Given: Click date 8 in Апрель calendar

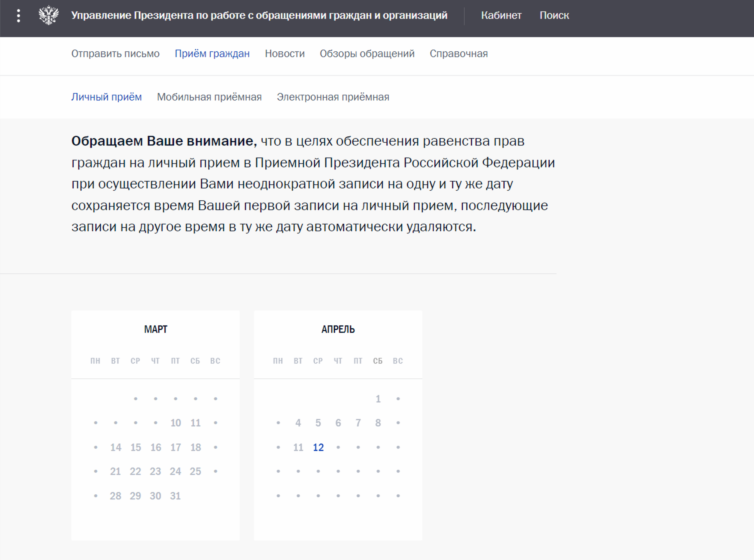Looking at the screenshot, I should 378,423.
